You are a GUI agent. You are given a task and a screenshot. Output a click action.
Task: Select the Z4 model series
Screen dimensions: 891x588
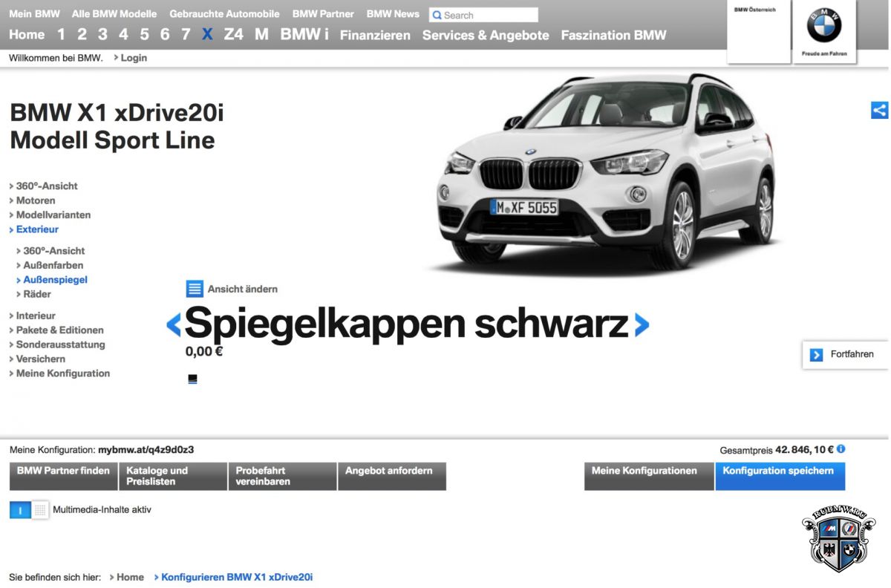pyautogui.click(x=233, y=35)
